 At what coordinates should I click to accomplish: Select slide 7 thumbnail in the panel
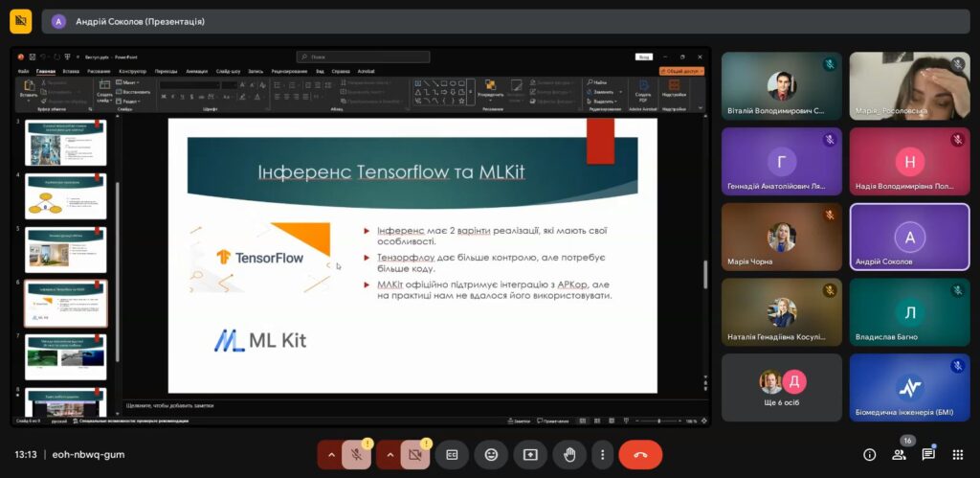(x=66, y=356)
